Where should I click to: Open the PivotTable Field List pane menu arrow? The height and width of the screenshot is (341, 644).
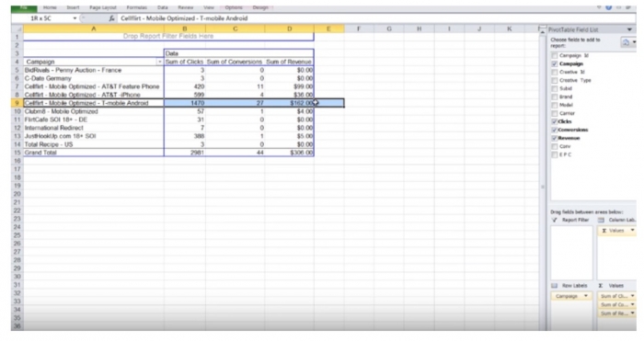click(629, 29)
